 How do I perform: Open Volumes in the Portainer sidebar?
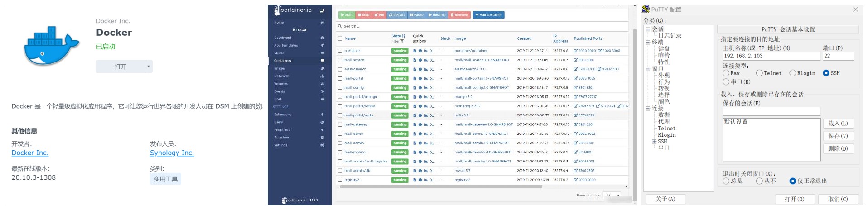(x=281, y=84)
